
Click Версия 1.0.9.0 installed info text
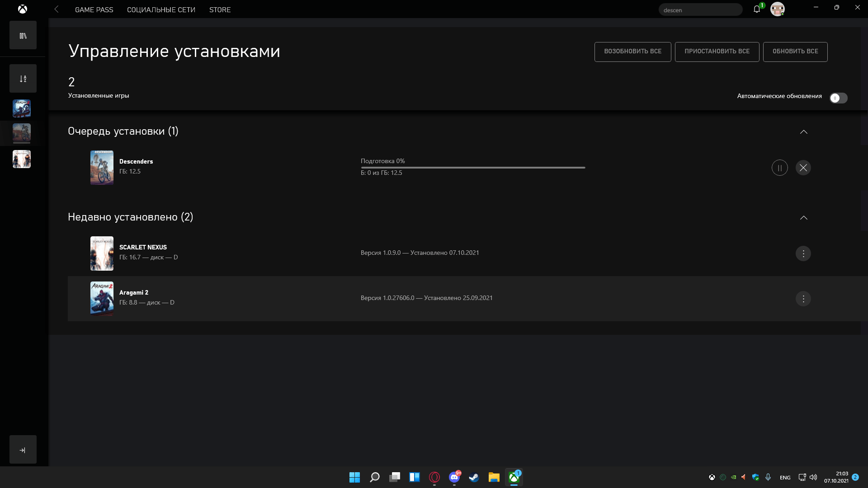pos(420,253)
